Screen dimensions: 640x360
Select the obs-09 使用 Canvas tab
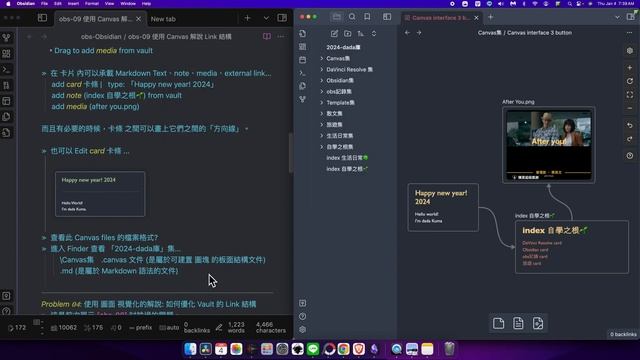point(95,19)
